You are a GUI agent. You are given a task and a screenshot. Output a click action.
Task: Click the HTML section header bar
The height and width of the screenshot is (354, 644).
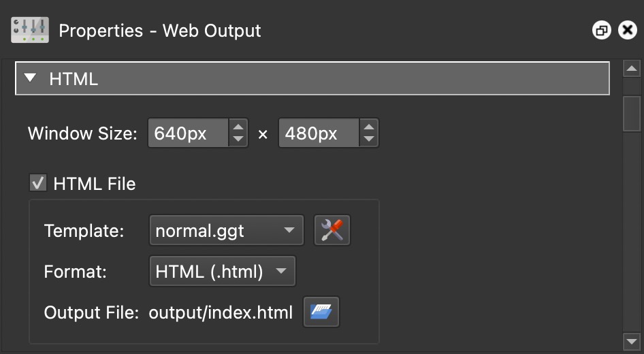click(x=312, y=78)
